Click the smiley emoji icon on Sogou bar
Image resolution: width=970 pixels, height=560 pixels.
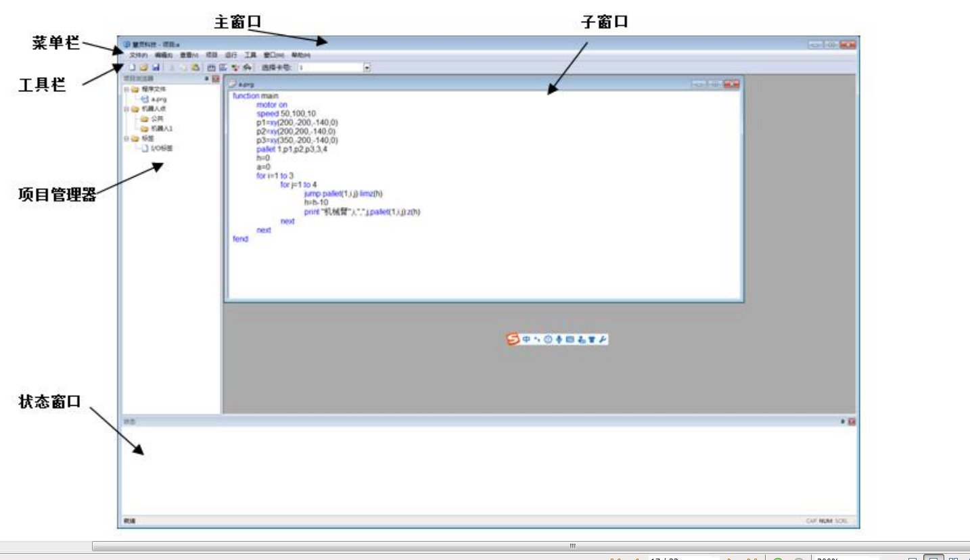click(549, 340)
